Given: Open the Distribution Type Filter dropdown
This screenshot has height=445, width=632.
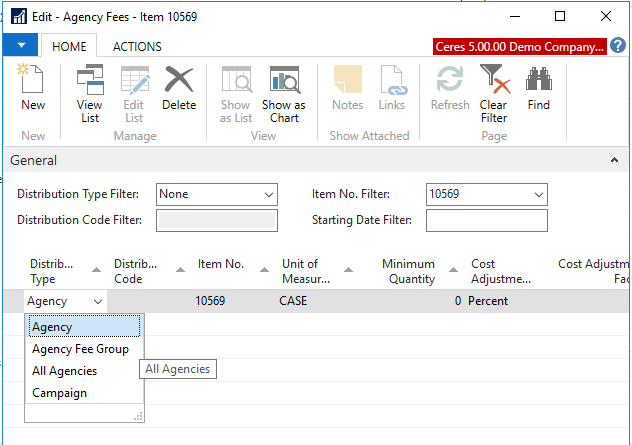Looking at the screenshot, I should [268, 194].
